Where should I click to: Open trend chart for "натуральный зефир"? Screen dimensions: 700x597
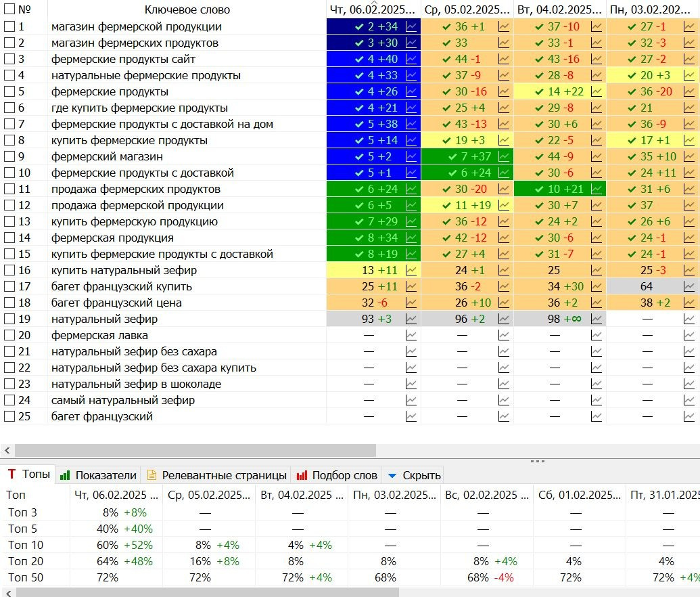click(412, 318)
